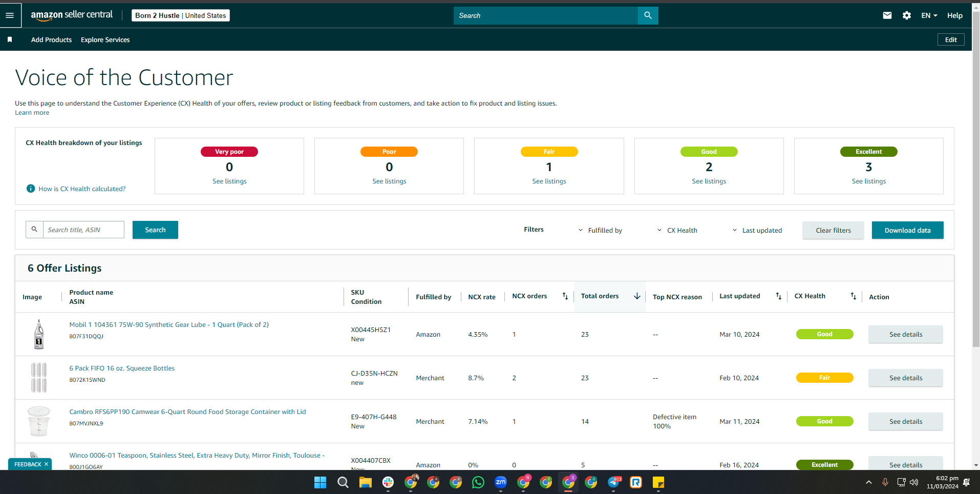Open the settings gear icon
The image size is (980, 494).
[x=907, y=15]
